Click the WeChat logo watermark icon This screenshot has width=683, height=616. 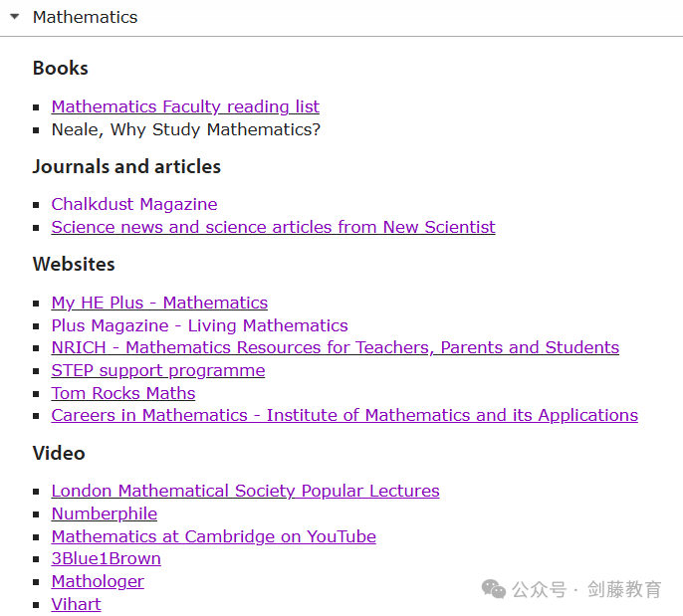click(494, 589)
